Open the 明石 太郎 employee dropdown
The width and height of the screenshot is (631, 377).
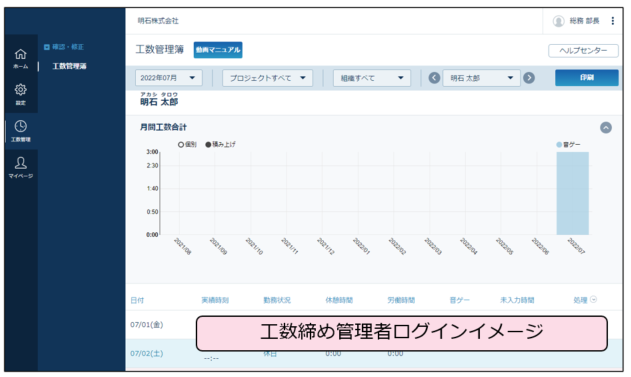tap(481, 78)
